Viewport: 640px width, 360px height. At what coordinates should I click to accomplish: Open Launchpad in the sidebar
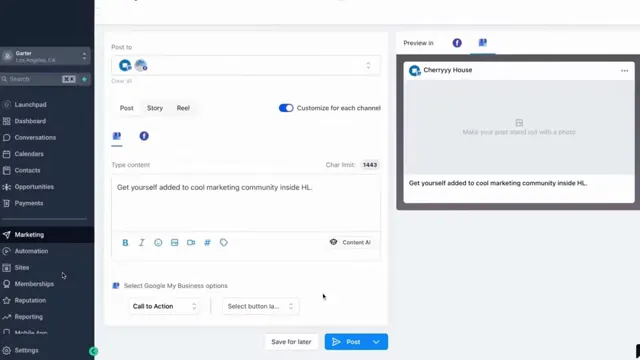(x=30, y=104)
